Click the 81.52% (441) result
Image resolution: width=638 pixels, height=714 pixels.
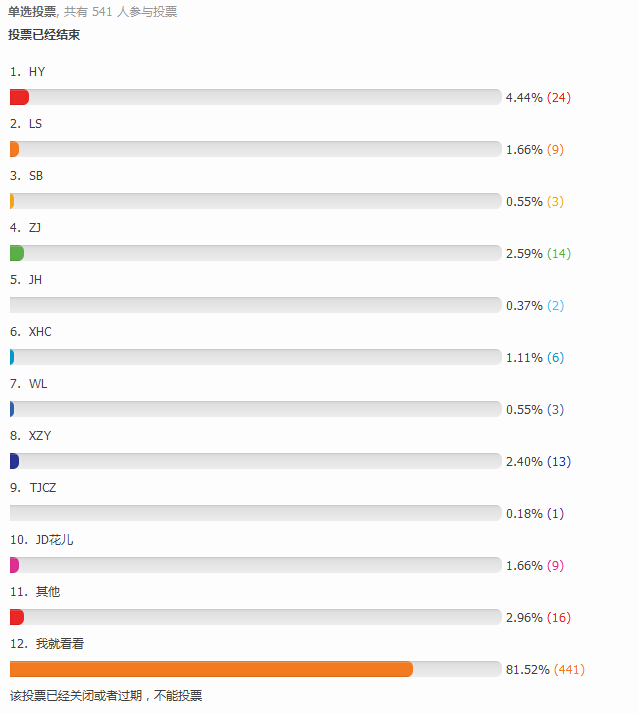click(545, 669)
